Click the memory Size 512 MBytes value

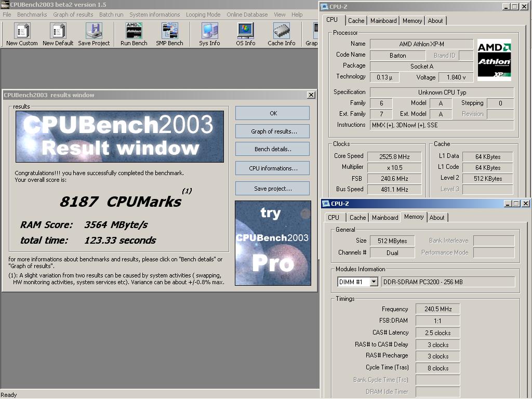(392, 241)
